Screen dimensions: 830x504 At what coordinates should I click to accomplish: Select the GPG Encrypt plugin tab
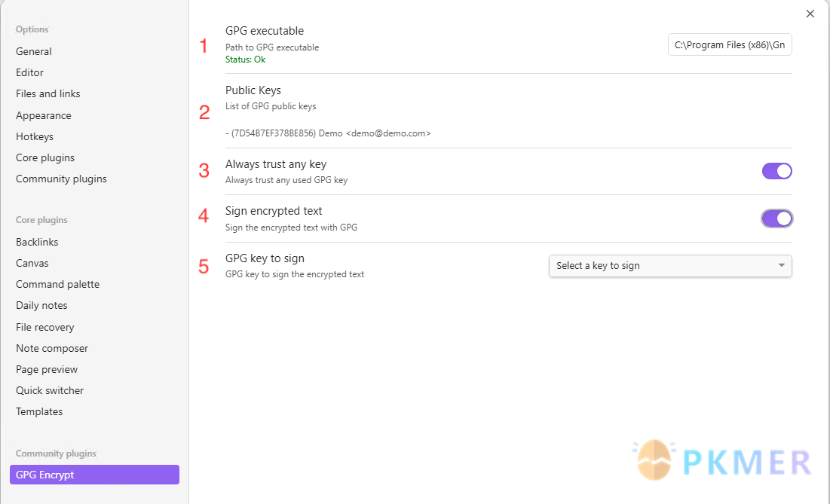94,475
